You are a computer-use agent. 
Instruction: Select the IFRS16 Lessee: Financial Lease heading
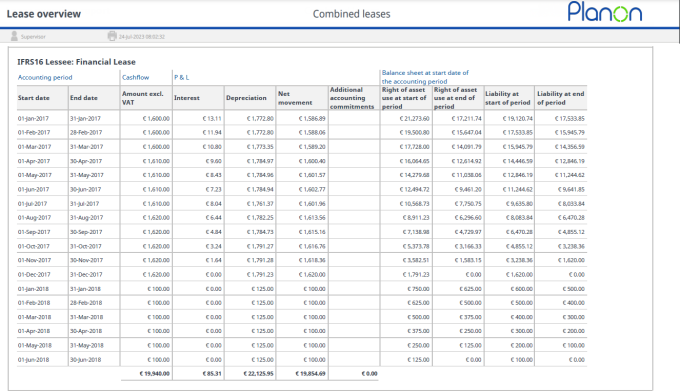coord(76,62)
